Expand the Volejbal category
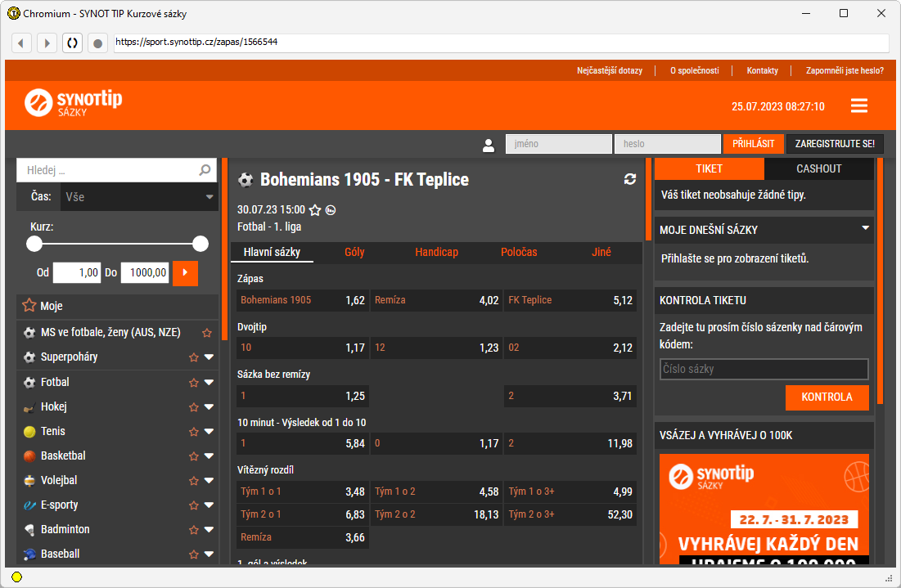The image size is (901, 588). pos(209,481)
